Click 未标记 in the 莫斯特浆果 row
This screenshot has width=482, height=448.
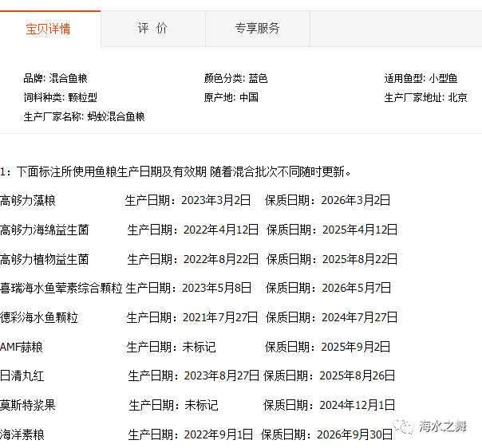coord(201,405)
